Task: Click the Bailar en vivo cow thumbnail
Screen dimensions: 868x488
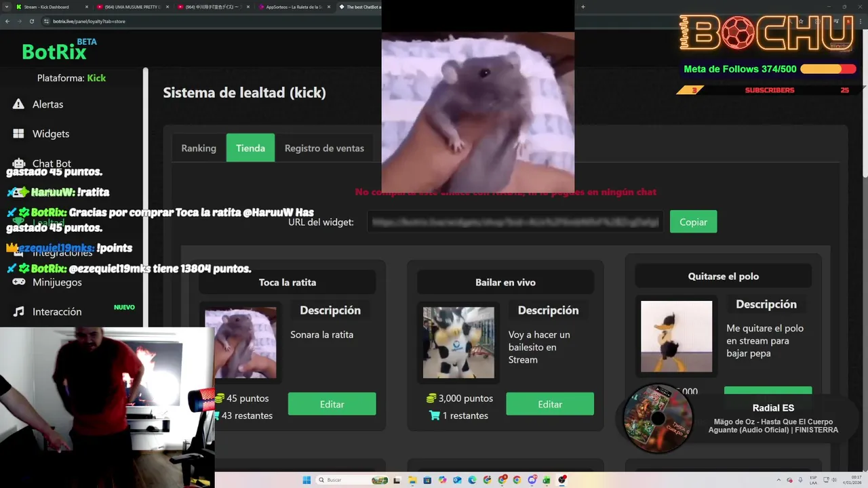Action: tap(458, 343)
